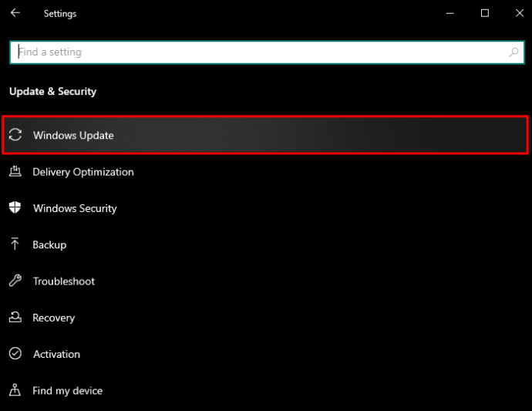Click the Activation checkmark circle icon
This screenshot has width=532, height=411.
pyautogui.click(x=15, y=354)
